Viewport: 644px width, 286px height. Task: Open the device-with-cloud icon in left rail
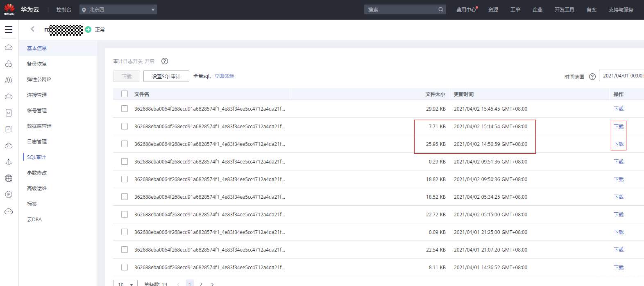[x=9, y=113]
